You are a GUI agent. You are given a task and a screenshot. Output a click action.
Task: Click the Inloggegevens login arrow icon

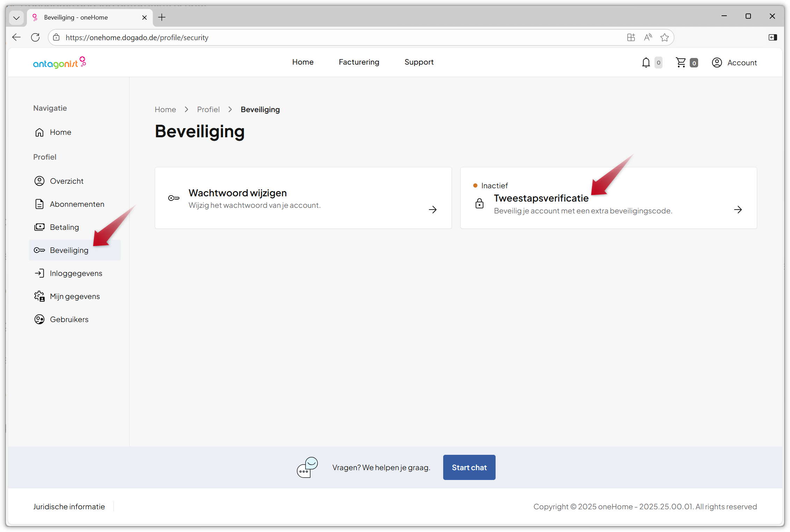point(39,273)
